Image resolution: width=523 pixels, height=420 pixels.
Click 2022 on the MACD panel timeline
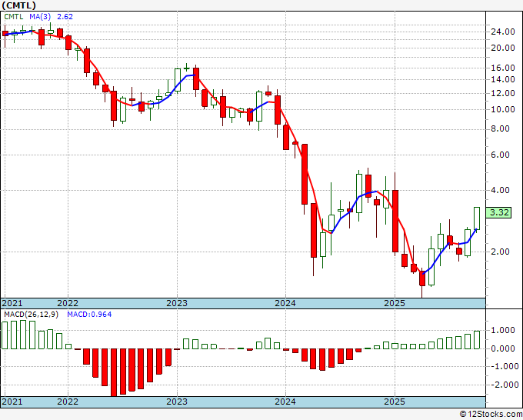coord(68,402)
